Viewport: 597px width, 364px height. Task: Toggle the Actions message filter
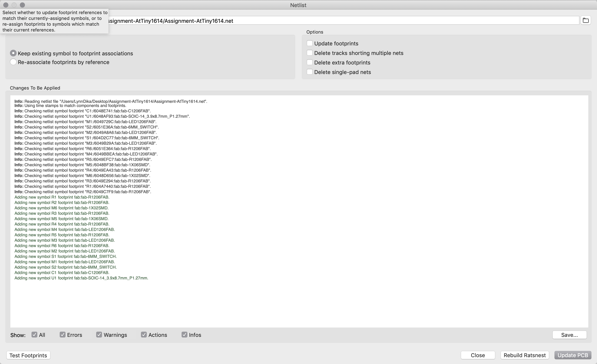pyautogui.click(x=144, y=335)
